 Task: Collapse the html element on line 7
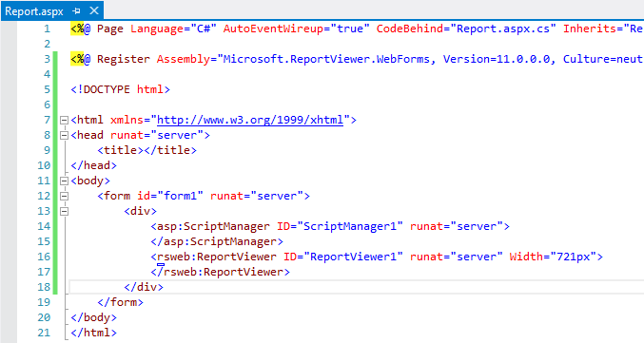click(64, 121)
